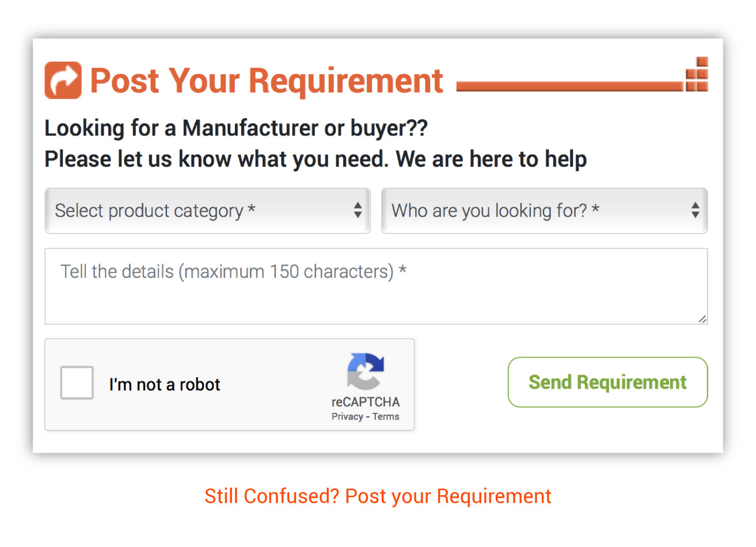Open the reCAPTCHA Privacy link

click(347, 417)
